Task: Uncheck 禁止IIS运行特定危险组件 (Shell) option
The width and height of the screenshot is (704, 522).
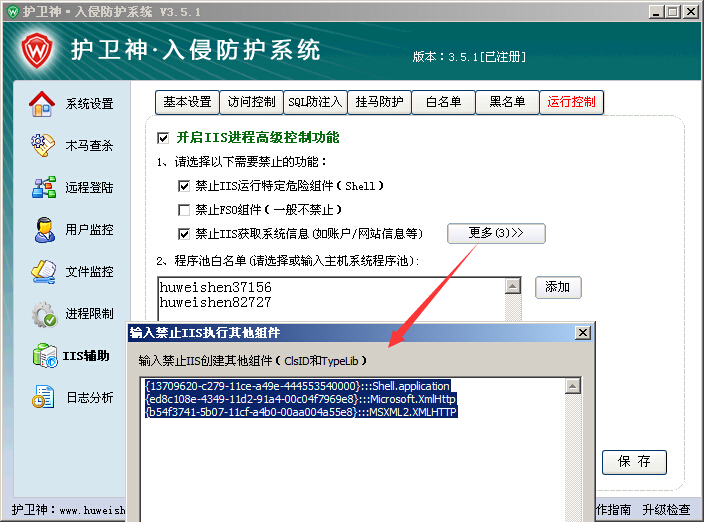Action: pos(183,185)
